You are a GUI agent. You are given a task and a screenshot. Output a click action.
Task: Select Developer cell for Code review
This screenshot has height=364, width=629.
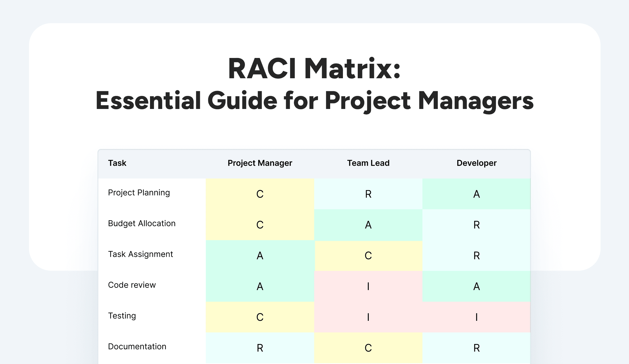click(x=476, y=286)
